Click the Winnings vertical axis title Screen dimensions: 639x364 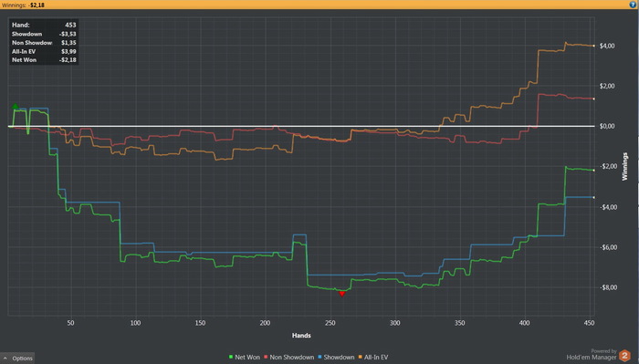(x=624, y=167)
